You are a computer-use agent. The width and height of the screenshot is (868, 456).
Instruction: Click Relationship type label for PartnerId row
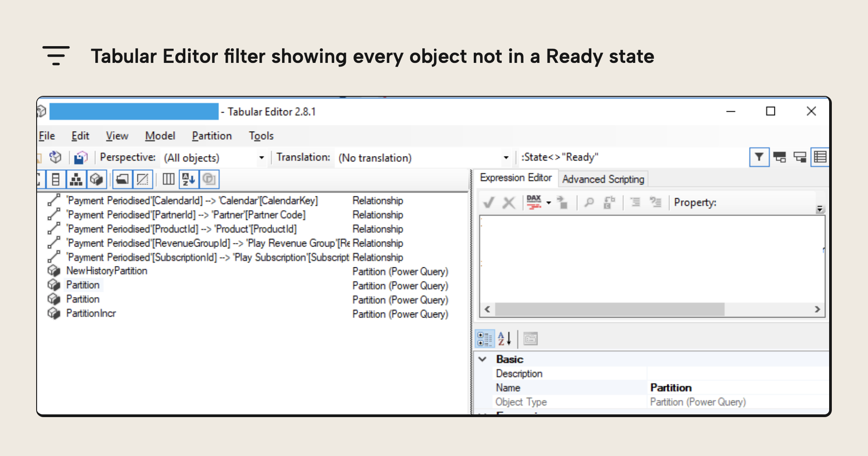click(x=377, y=215)
